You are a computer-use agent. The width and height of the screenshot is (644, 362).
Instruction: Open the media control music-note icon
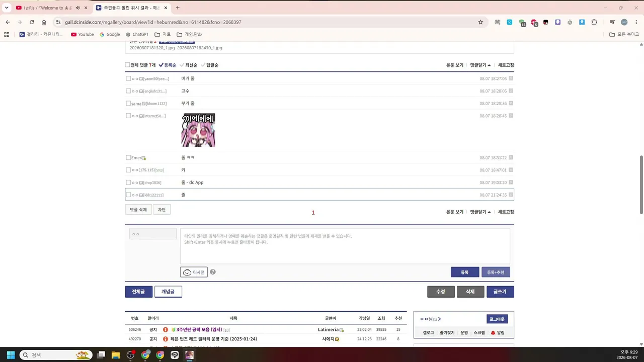tap(612, 22)
